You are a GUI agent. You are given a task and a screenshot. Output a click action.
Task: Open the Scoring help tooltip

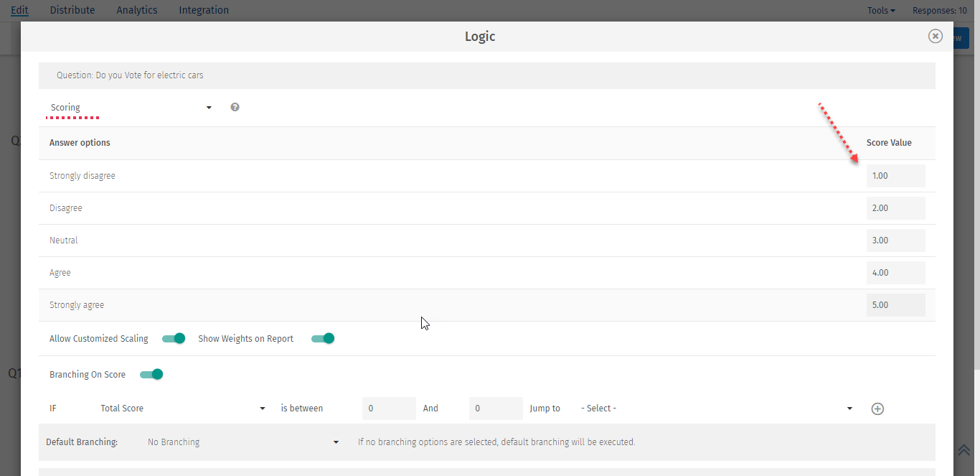[235, 106]
